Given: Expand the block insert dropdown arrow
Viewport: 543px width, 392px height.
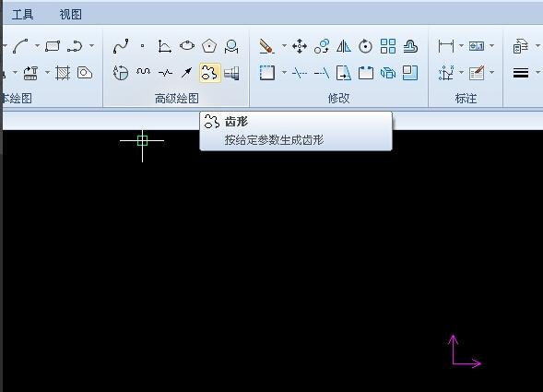Looking at the screenshot, I should [x=47, y=73].
